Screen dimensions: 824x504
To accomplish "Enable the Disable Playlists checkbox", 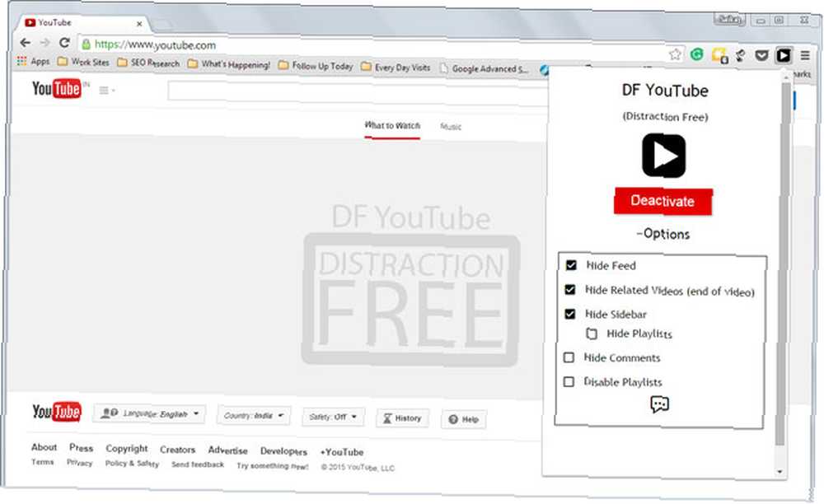I will tap(569, 381).
